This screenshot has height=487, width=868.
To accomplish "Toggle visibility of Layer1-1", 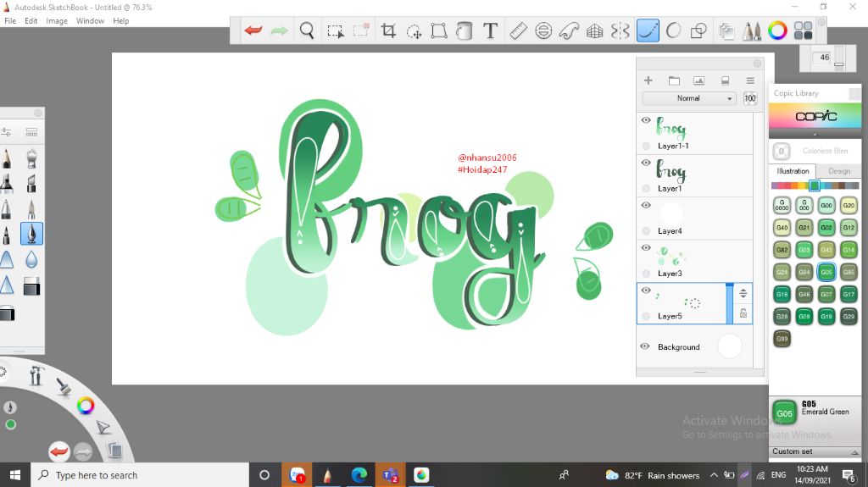I will tap(646, 121).
